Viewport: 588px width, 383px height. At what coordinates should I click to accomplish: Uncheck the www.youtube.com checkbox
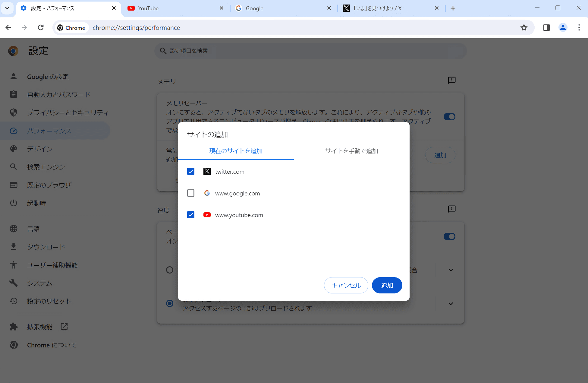(x=191, y=215)
